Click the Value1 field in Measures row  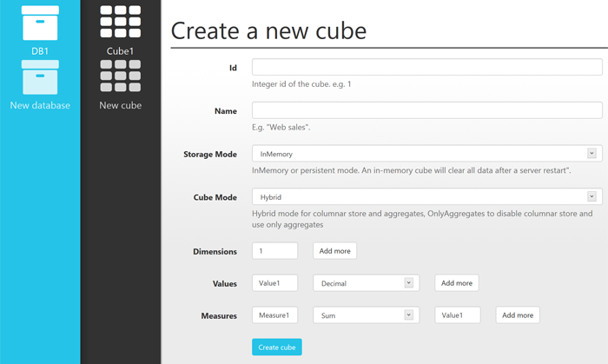[458, 315]
